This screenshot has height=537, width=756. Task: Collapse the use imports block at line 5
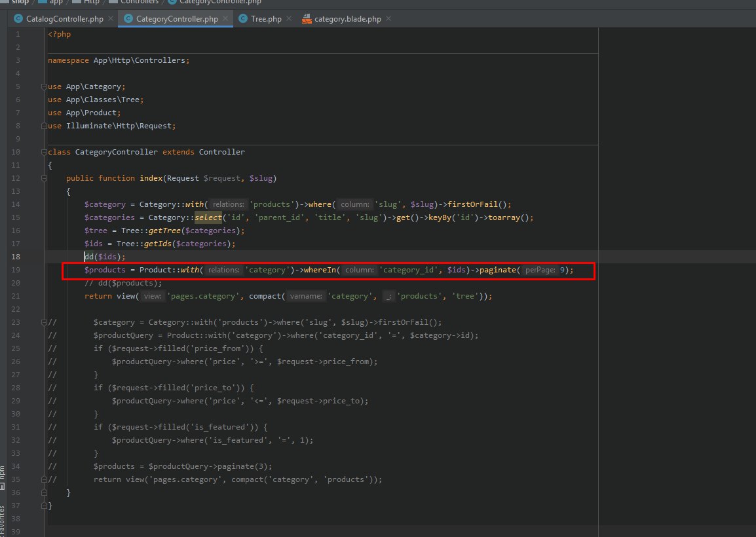coord(44,86)
